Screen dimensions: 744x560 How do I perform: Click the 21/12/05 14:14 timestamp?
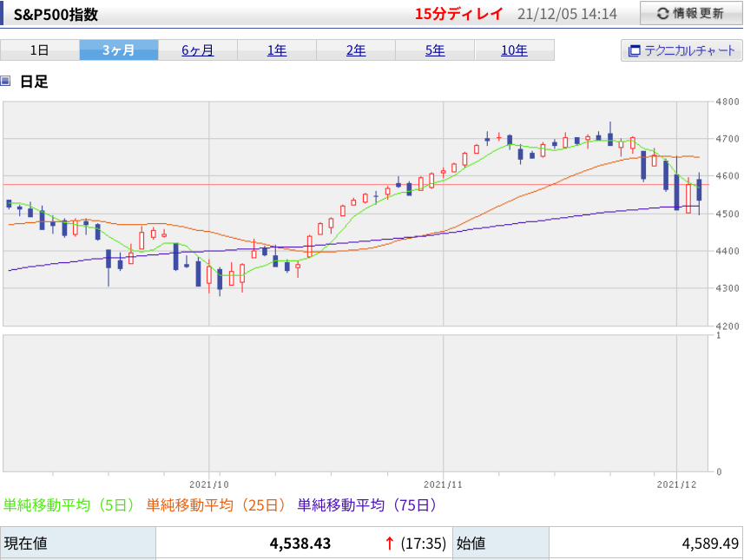(x=567, y=14)
